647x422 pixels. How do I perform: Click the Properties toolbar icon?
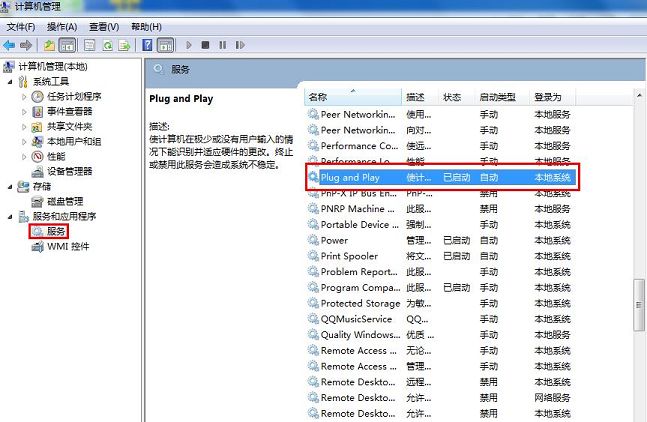[x=88, y=45]
